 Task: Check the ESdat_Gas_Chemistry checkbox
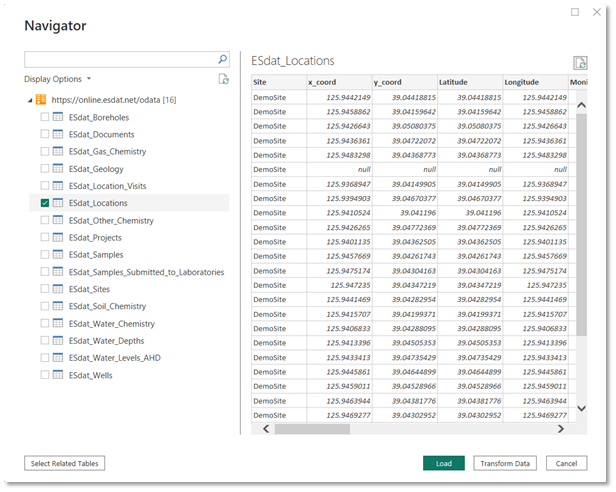pos(45,151)
